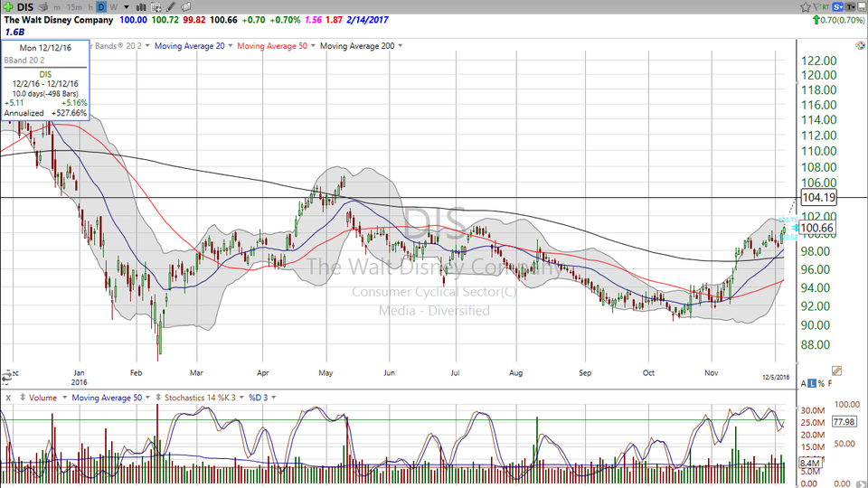The image size is (868, 488).
Task: Click the 122.00 price scale label
Action: [819, 61]
